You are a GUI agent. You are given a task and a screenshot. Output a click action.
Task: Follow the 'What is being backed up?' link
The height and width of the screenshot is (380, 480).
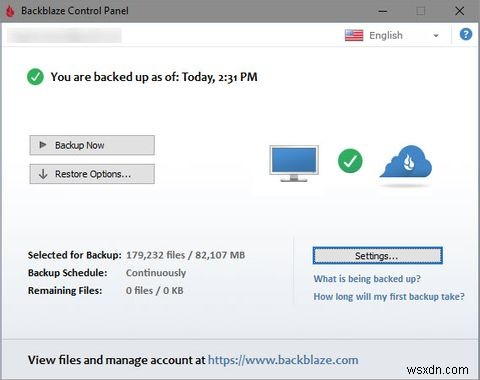pyautogui.click(x=367, y=279)
